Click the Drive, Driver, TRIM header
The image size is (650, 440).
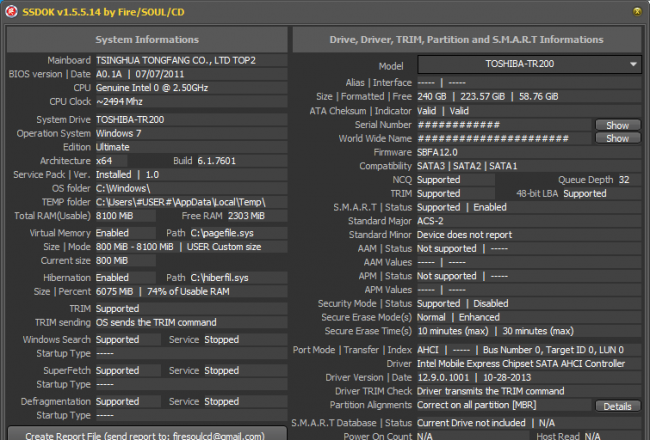pyautogui.click(x=467, y=39)
